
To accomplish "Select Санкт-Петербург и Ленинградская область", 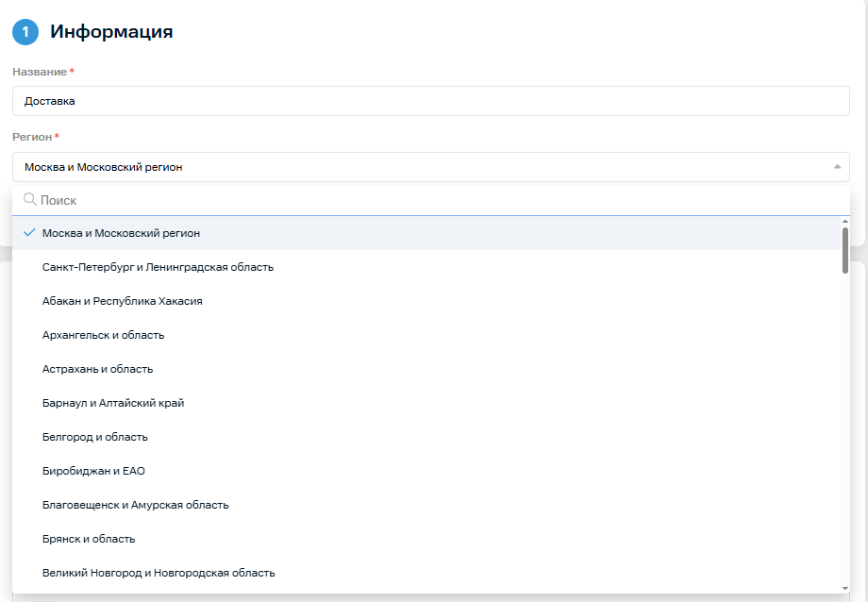I will (158, 267).
